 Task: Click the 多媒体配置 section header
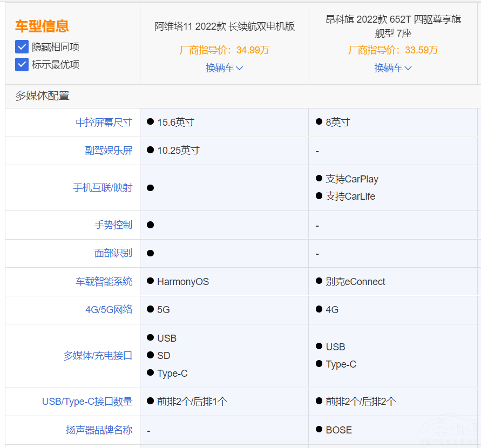(42, 96)
